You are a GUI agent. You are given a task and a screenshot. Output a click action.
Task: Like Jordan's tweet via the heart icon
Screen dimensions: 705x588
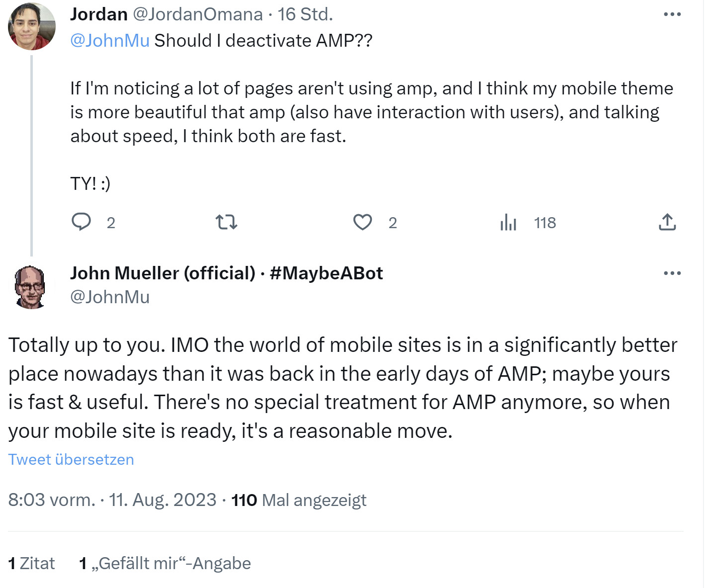[x=363, y=222]
